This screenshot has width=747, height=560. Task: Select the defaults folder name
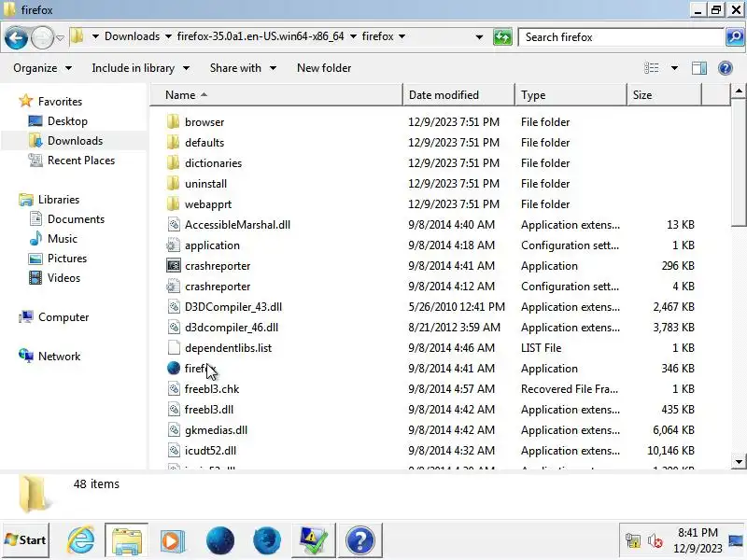click(x=204, y=143)
